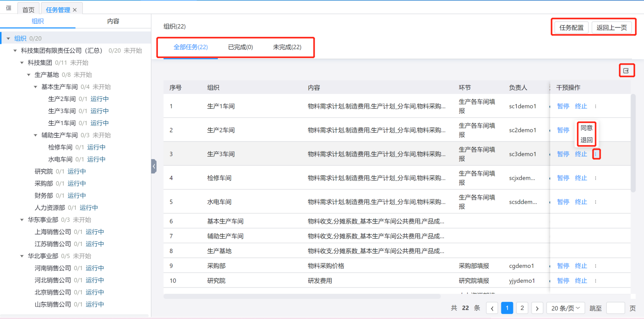Switch to the 已完成(0) tab
The width and height of the screenshot is (644, 319).
240,47
